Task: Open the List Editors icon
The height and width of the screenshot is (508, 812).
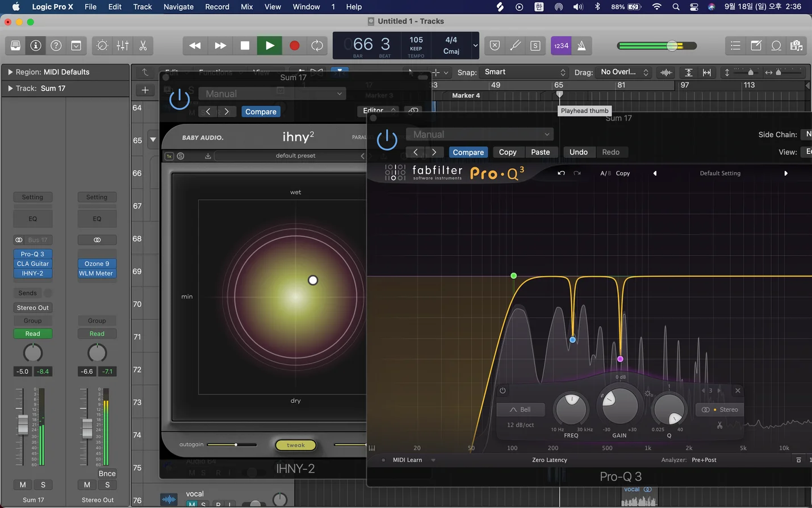Action: click(735, 45)
